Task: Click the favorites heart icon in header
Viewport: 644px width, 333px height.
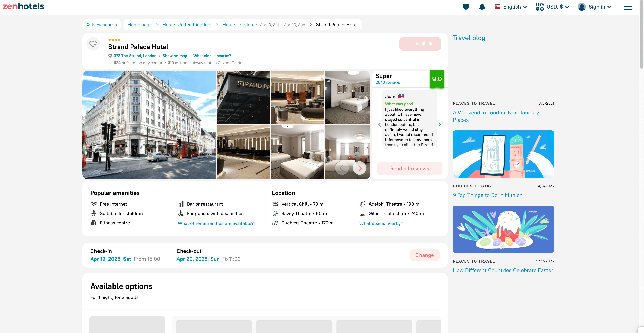Action: point(466,7)
